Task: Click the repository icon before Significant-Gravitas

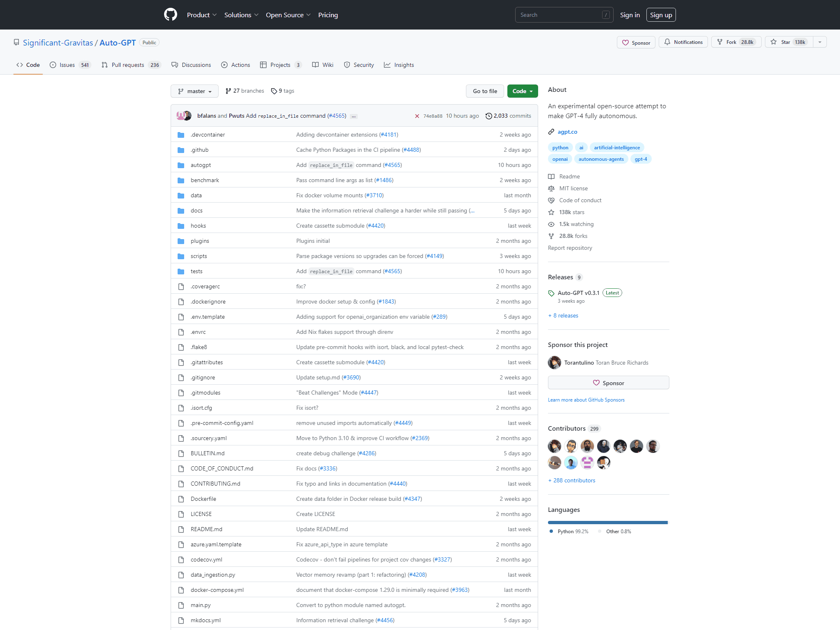Action: point(16,43)
